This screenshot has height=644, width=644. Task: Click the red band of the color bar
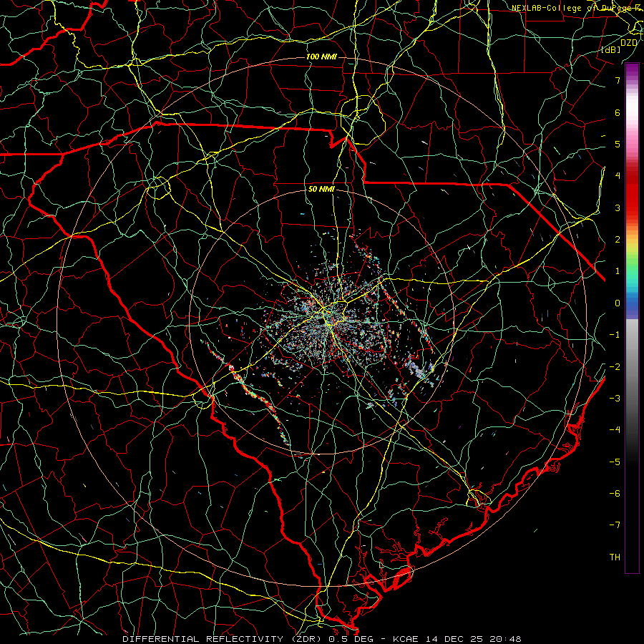pos(632,193)
